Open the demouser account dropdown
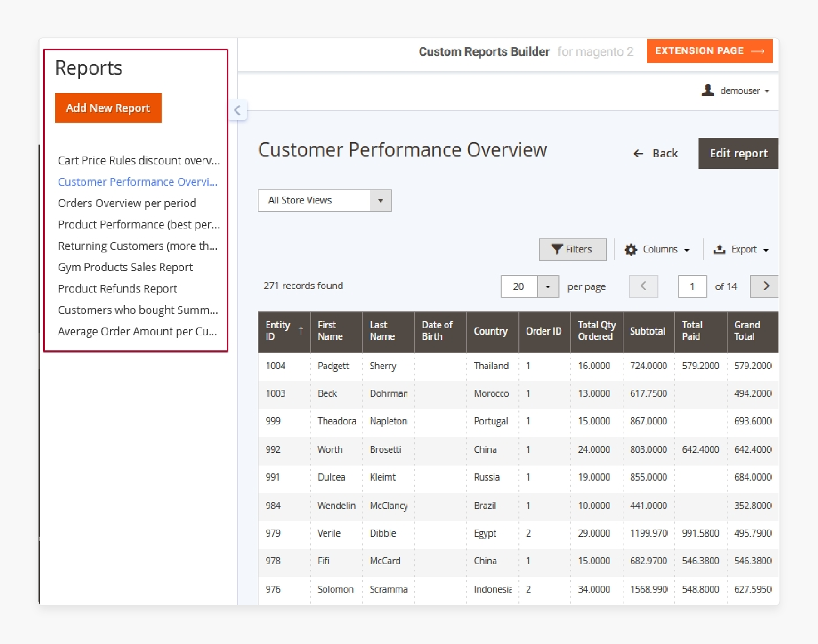818x644 pixels. pos(735,91)
